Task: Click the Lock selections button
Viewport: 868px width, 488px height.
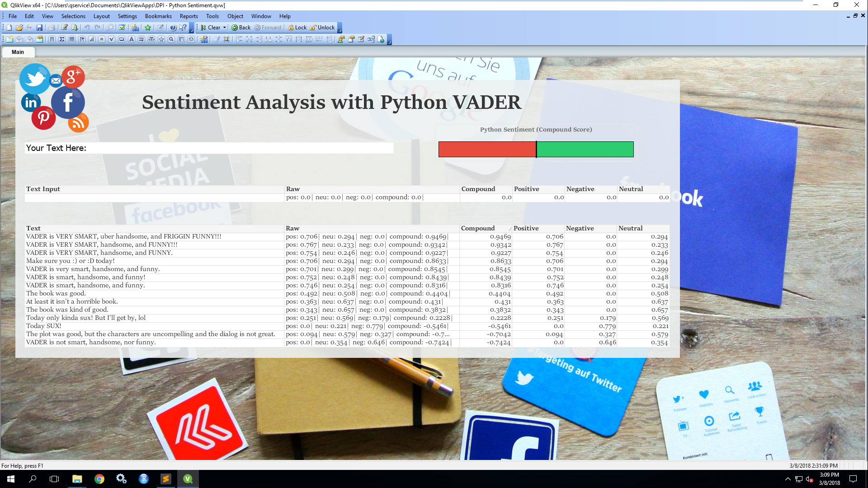Action: pyautogui.click(x=297, y=28)
